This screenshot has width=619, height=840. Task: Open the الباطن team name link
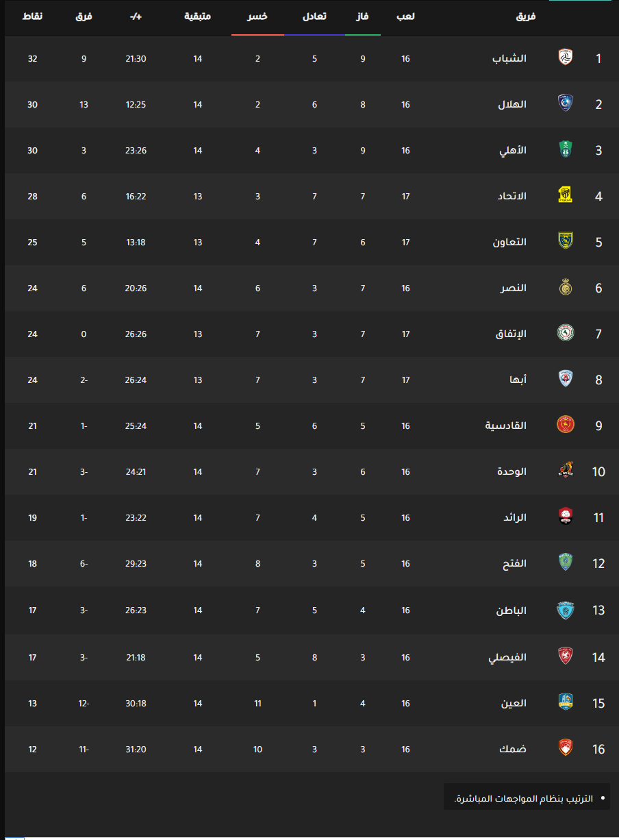pyautogui.click(x=511, y=610)
